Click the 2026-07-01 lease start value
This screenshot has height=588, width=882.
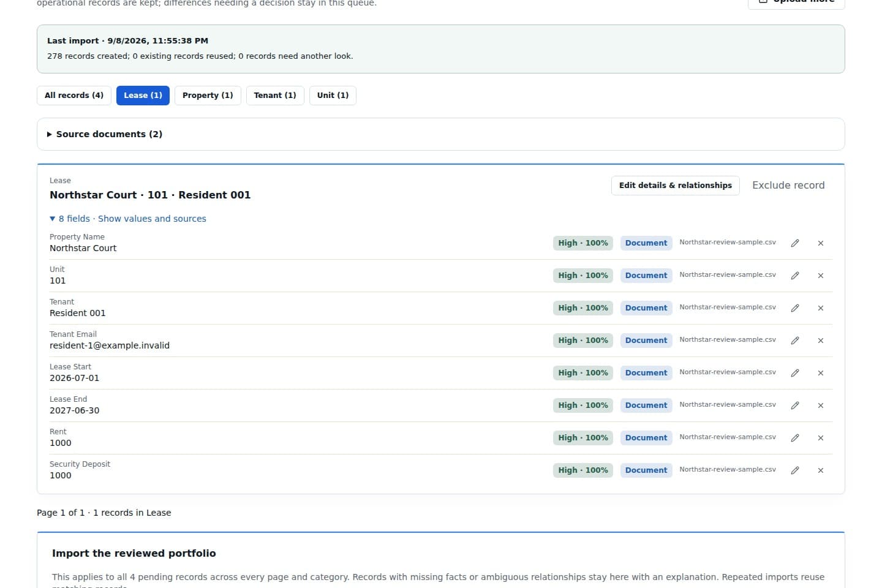(x=74, y=378)
